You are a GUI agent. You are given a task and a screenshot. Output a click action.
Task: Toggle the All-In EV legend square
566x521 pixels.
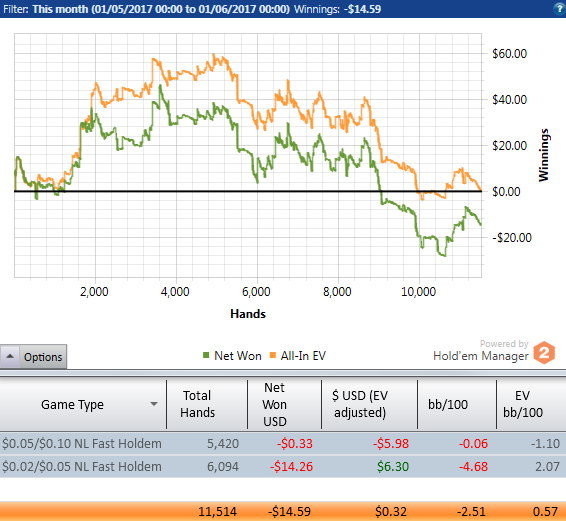[x=273, y=355]
